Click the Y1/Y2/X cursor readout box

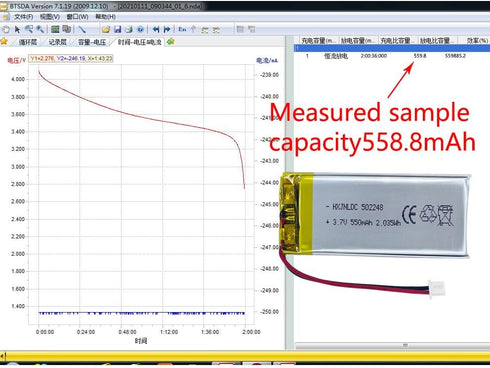(71, 59)
